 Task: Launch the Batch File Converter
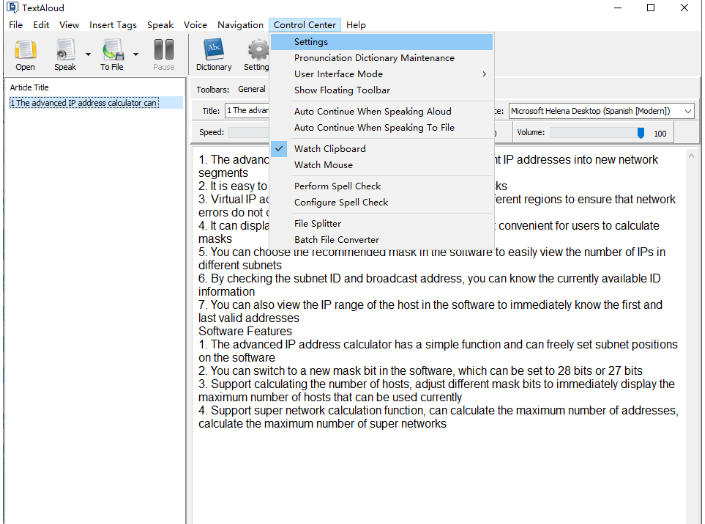coord(336,240)
